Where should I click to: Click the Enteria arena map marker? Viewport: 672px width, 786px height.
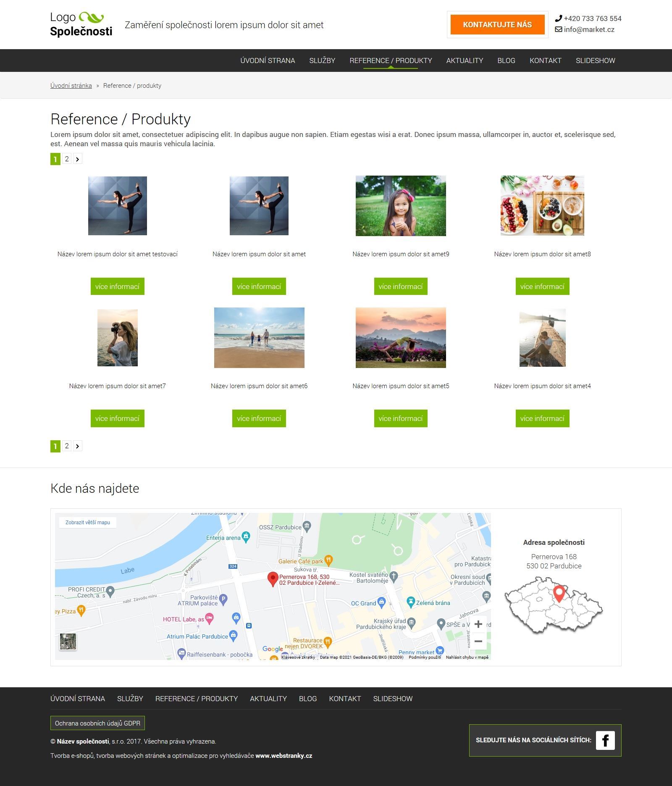point(246,536)
